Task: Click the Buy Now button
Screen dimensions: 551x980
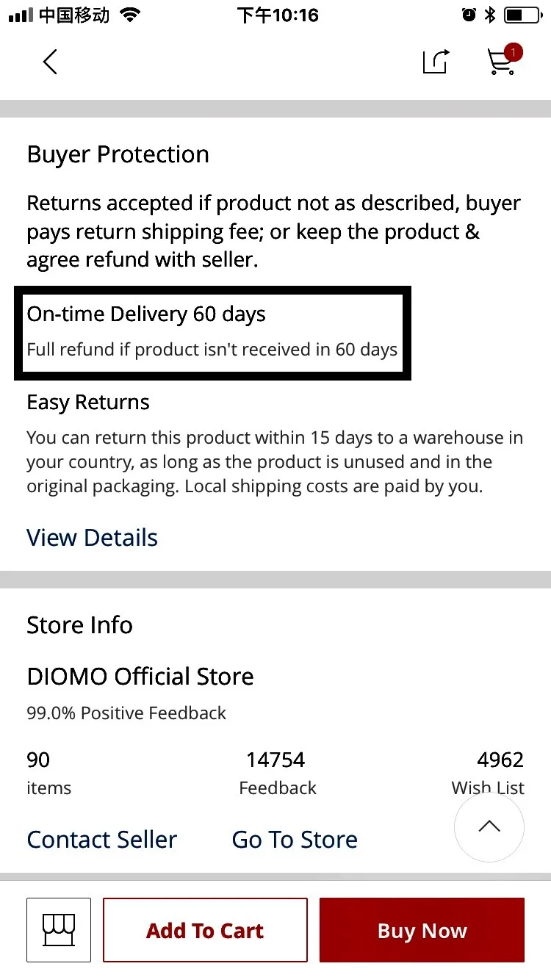Action: 422,930
